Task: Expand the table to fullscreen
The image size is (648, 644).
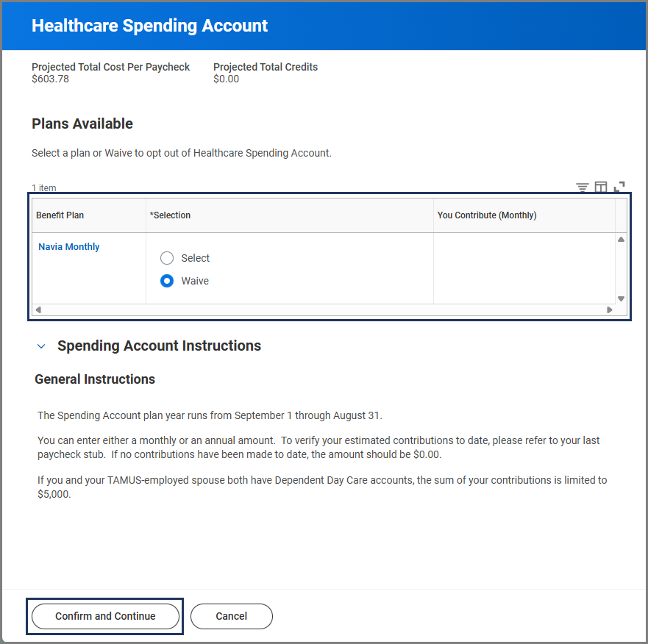Action: [x=619, y=187]
